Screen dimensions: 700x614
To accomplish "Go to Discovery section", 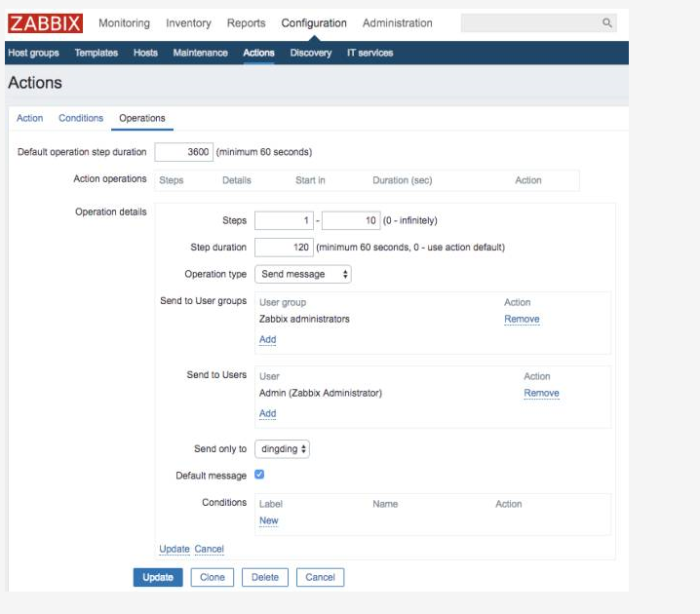I will (x=311, y=53).
